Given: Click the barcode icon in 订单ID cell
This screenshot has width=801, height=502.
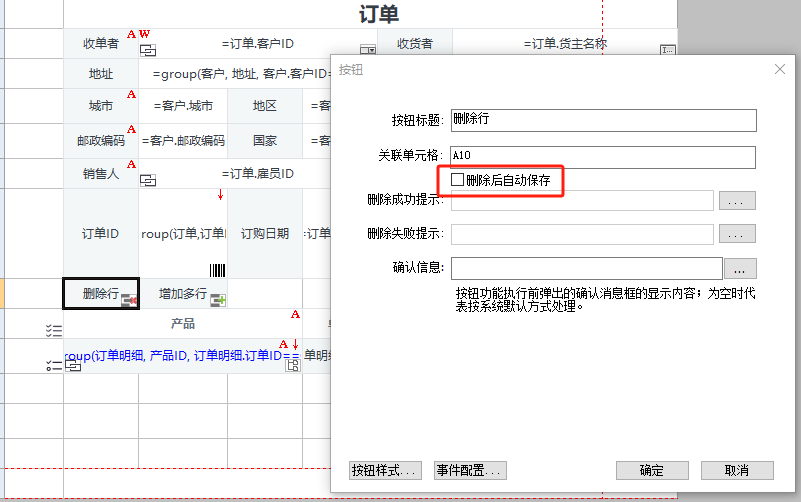Looking at the screenshot, I should [x=217, y=269].
